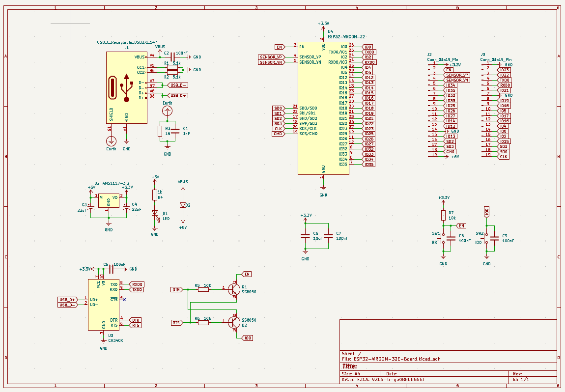Click the J2 Conn_01x19_Pin header title

pos(443,59)
